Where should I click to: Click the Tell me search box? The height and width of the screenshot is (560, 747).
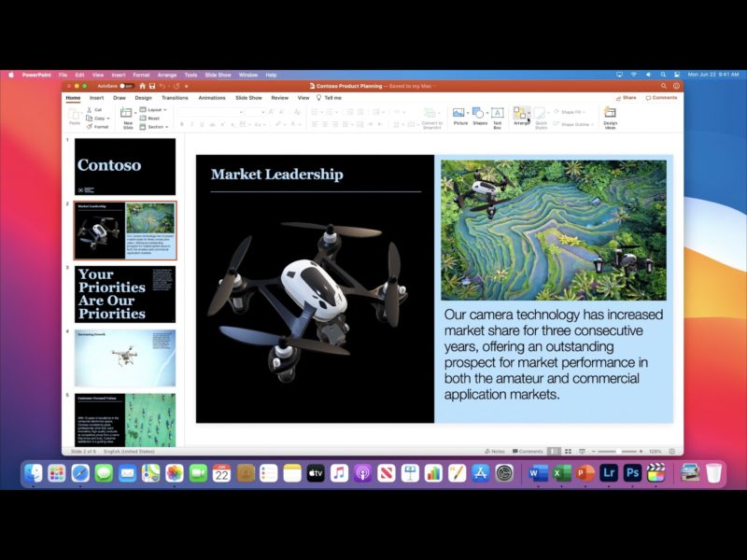329,98
